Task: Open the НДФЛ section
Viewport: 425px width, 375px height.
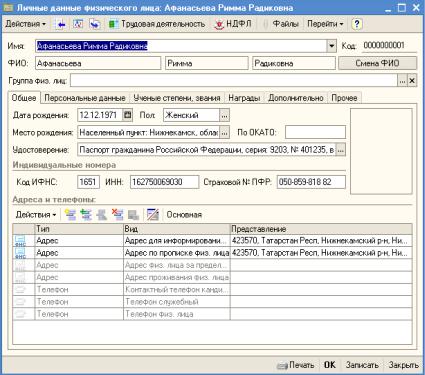Action: (233, 24)
